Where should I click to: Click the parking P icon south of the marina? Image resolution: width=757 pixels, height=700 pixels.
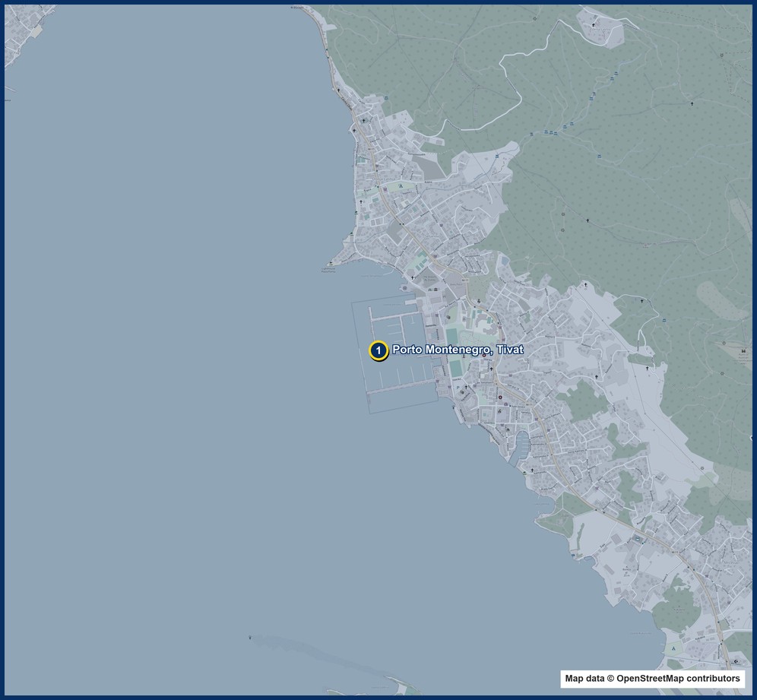point(458,387)
